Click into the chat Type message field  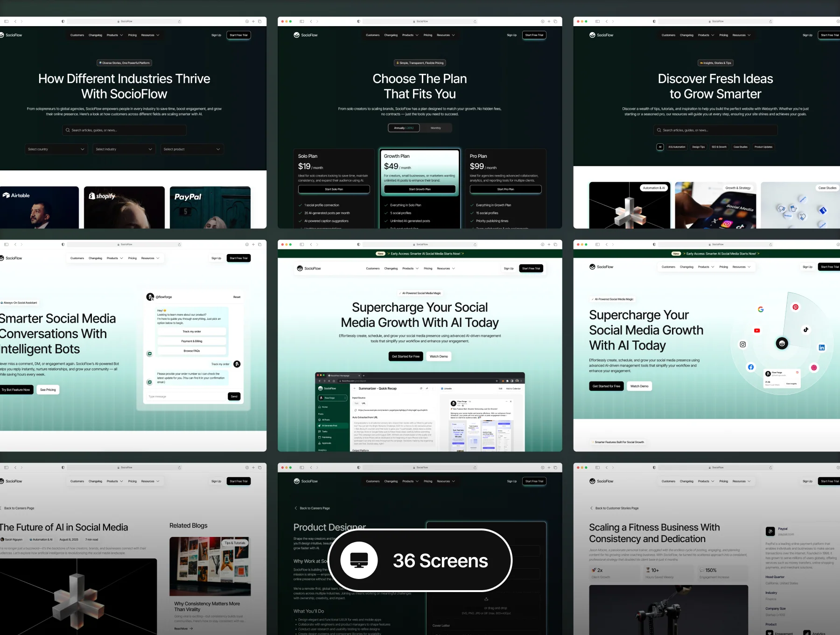click(186, 396)
